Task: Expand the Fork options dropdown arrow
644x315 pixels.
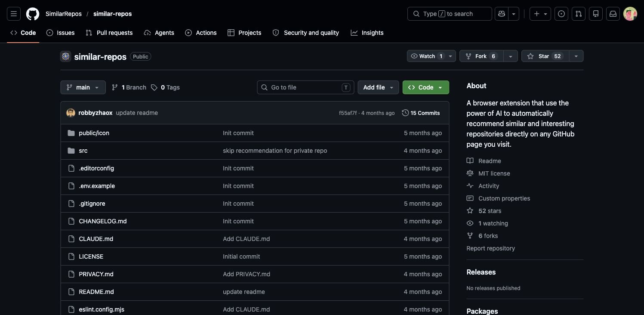Action: [x=511, y=56]
